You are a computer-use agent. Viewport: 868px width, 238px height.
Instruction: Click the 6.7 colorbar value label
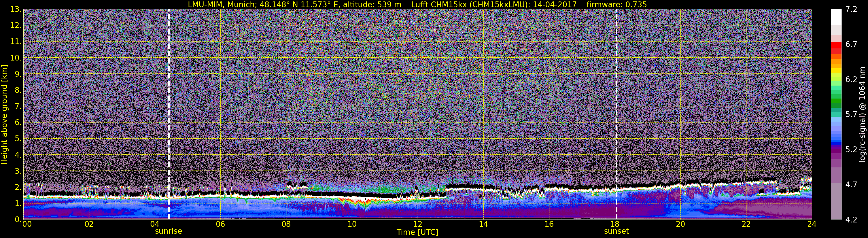click(x=851, y=44)
